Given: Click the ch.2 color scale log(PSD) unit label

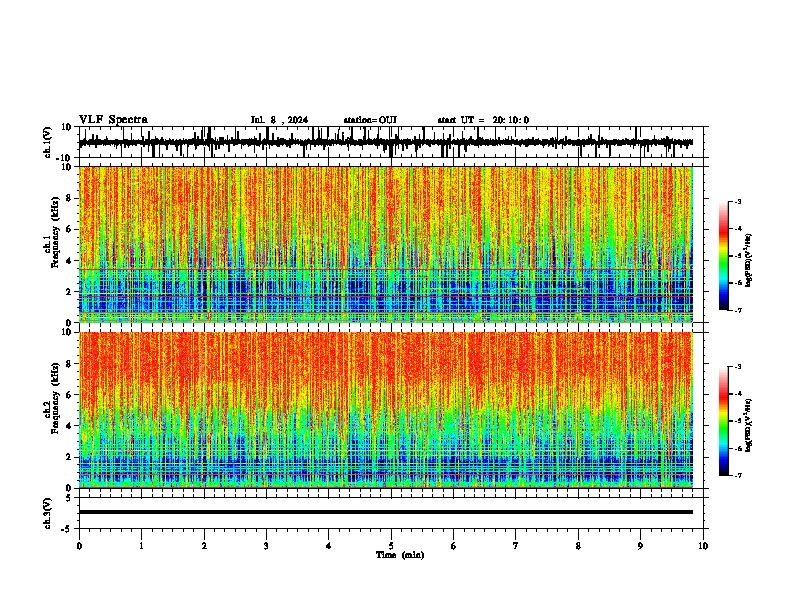Looking at the screenshot, I should point(749,425).
